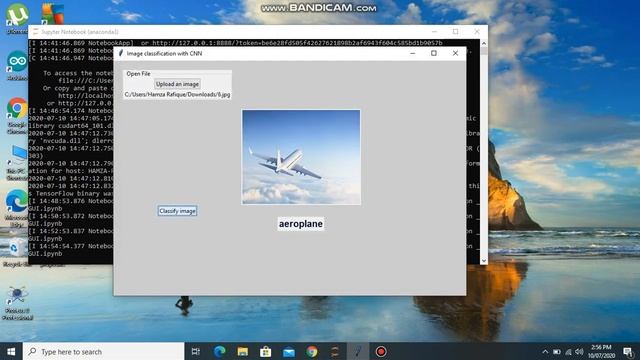Screen dimensions: 640x360
Task: Open Microsoft Store from the taskbar
Action: pos(266,351)
